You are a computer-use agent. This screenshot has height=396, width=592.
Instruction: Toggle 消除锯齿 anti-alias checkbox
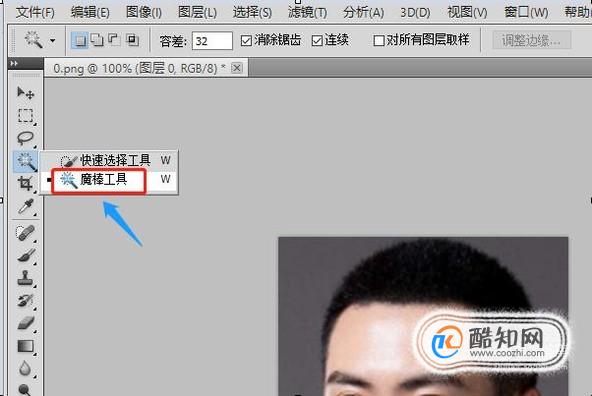[246, 40]
